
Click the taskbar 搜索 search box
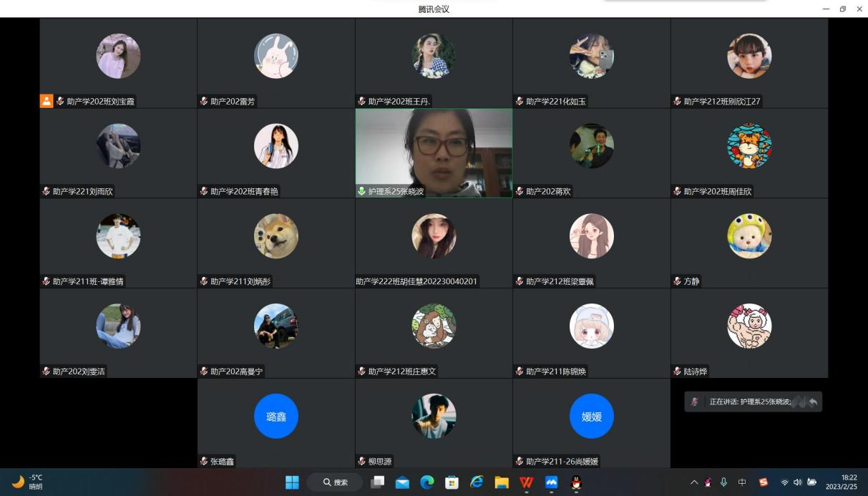[x=335, y=482]
